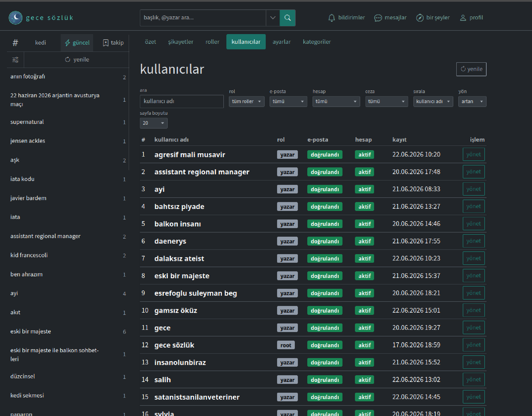
Task: Click the magnifier search button
Action: [x=288, y=18]
